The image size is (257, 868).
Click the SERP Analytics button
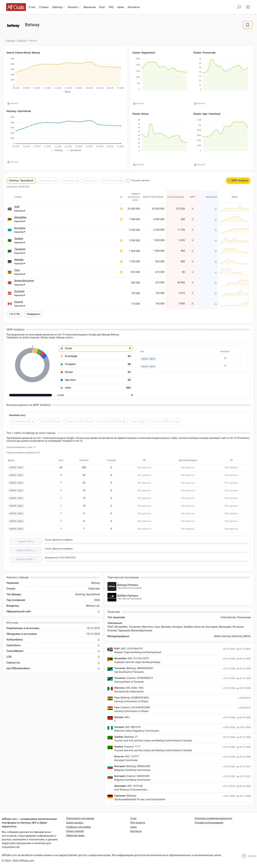[x=238, y=181]
